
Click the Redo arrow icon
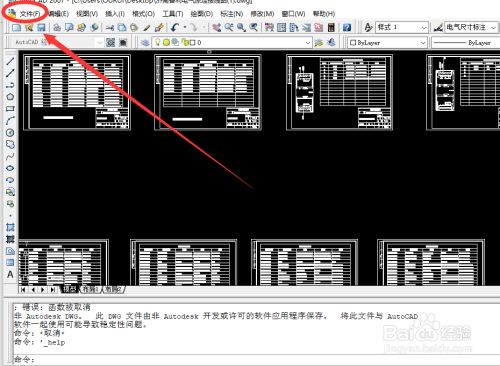[193, 27]
